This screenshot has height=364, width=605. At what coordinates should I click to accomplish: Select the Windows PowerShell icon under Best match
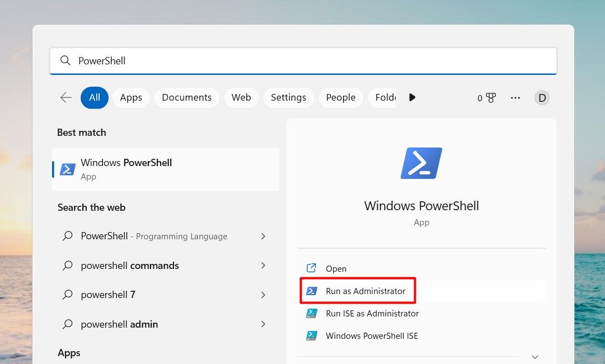pos(68,169)
